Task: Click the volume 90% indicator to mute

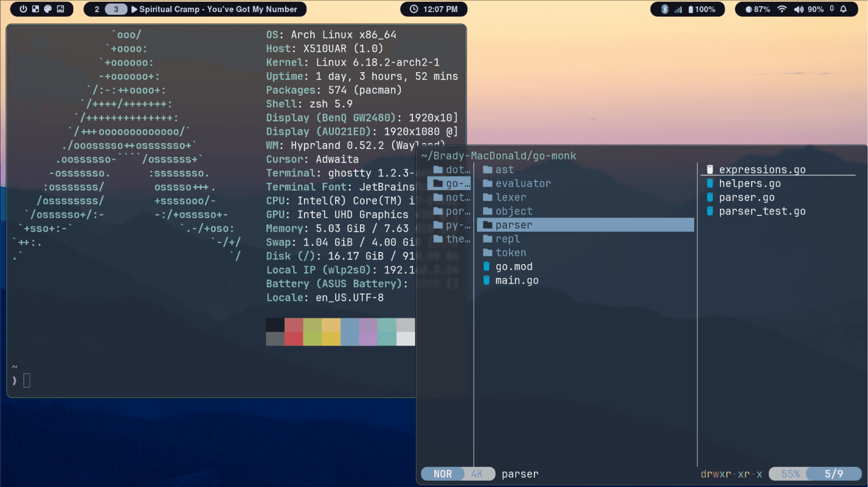Action: tap(808, 9)
